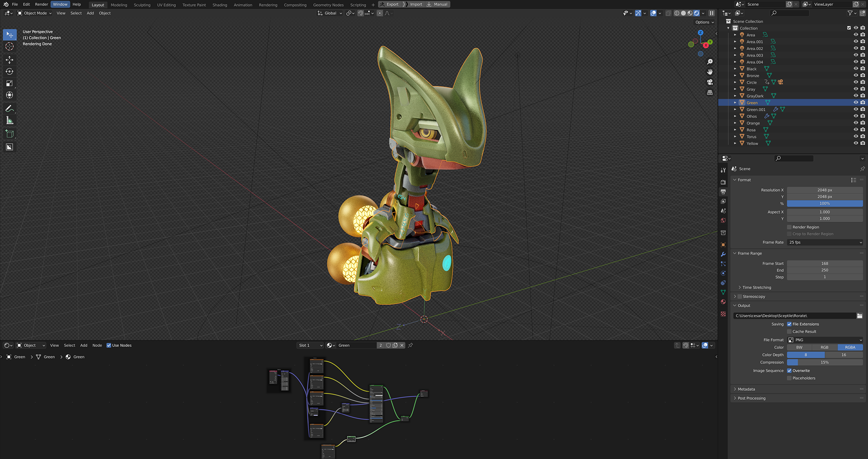Switch perspective/orthographic grid icon
Viewport: 868px width, 459px height.
coord(710,93)
